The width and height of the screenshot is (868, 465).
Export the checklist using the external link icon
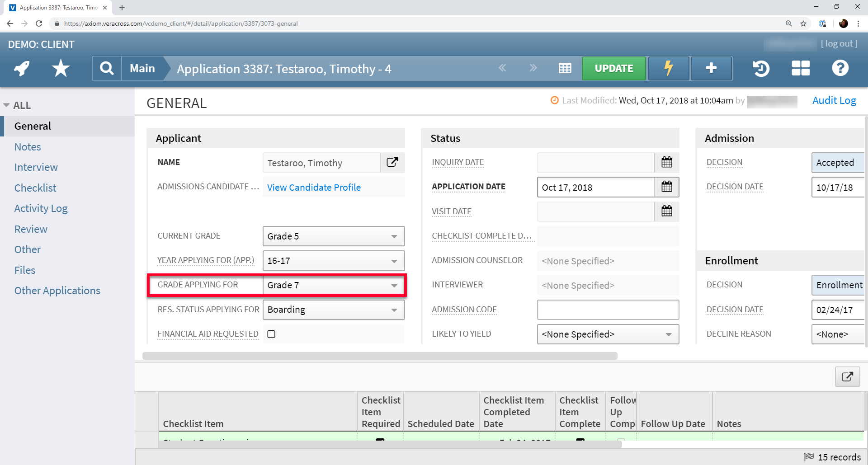point(847,376)
